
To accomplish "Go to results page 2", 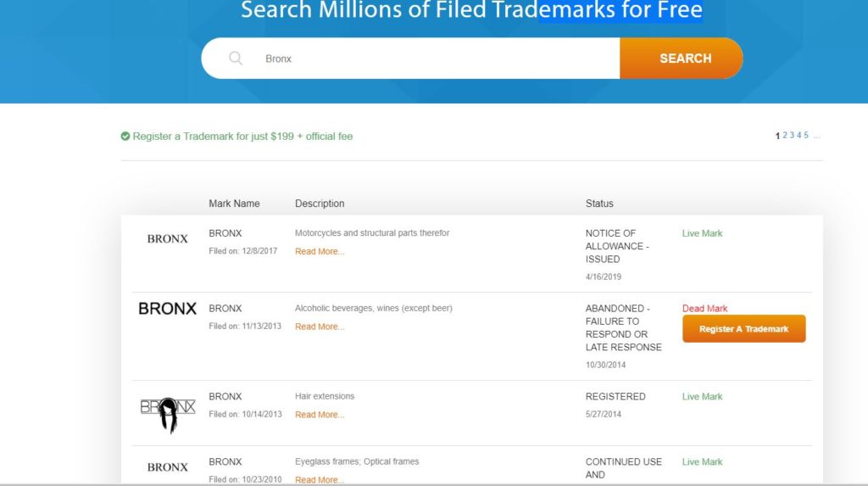I will click(x=784, y=135).
